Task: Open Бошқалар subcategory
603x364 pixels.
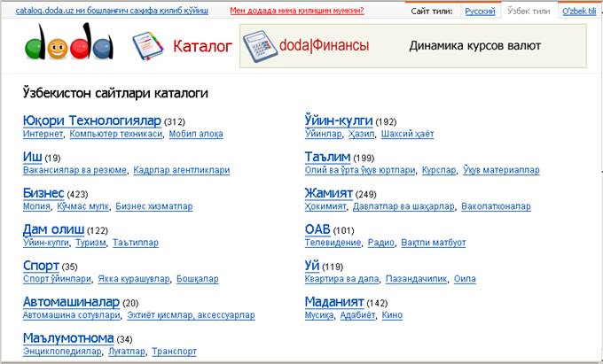Action: click(x=197, y=279)
